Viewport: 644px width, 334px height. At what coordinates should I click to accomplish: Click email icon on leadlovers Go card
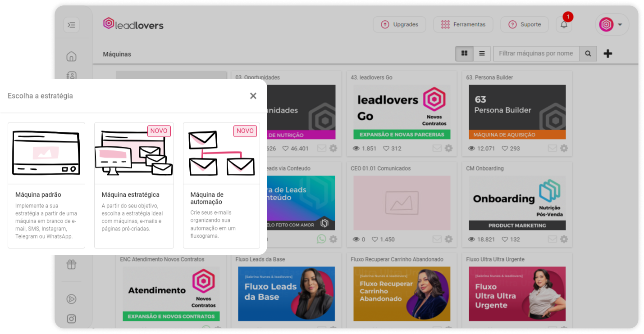(x=437, y=148)
